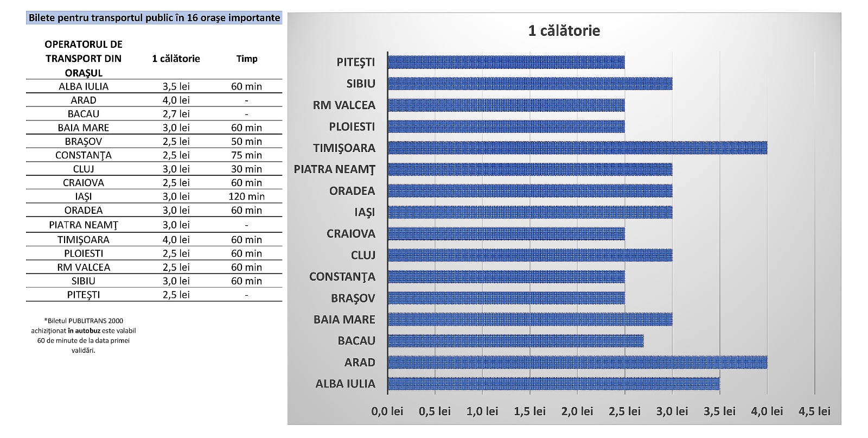The image size is (868, 438).
Task: Select the ALBA IULIA cell in the table
Action: point(84,86)
